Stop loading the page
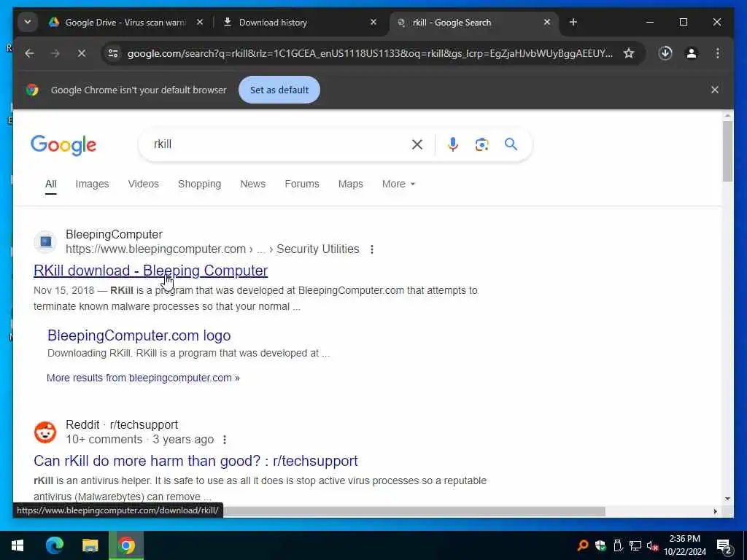 point(82,53)
